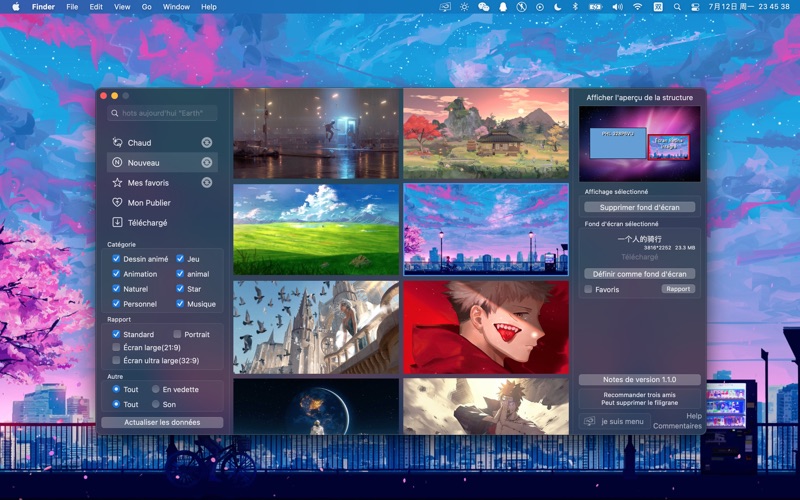Open the Apple menu
This screenshot has height=500, width=800.
point(15,7)
